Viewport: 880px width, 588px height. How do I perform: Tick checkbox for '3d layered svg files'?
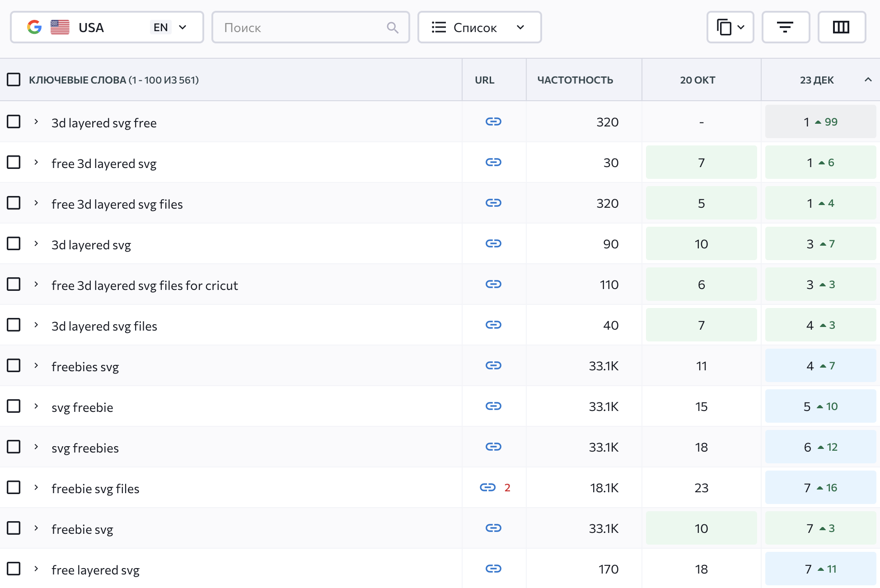pyautogui.click(x=14, y=325)
